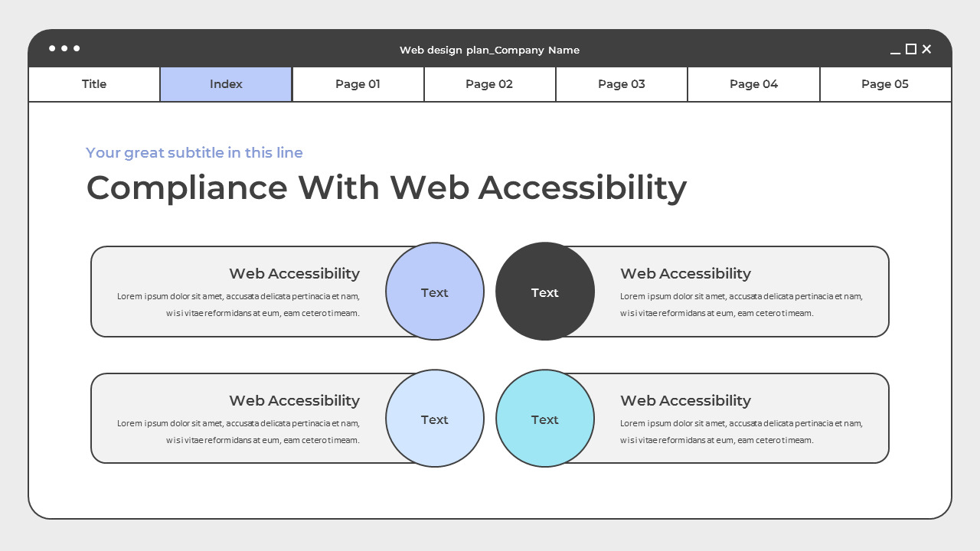Open the Page 02 tab
Image resolution: width=980 pixels, height=551 pixels.
click(x=489, y=84)
